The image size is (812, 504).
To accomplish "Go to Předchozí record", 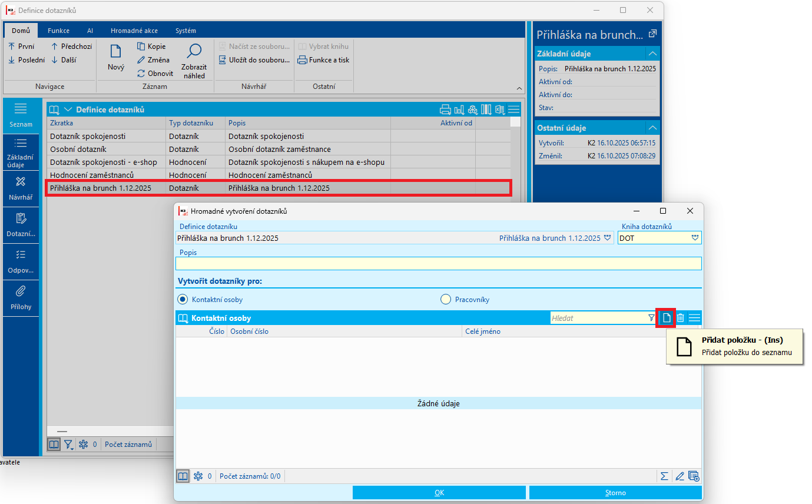I will [71, 47].
